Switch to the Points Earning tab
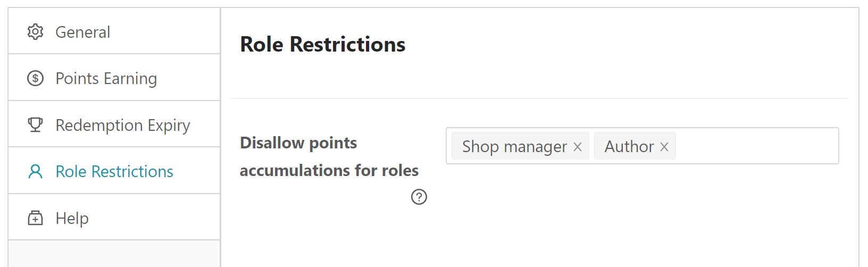 click(x=106, y=79)
